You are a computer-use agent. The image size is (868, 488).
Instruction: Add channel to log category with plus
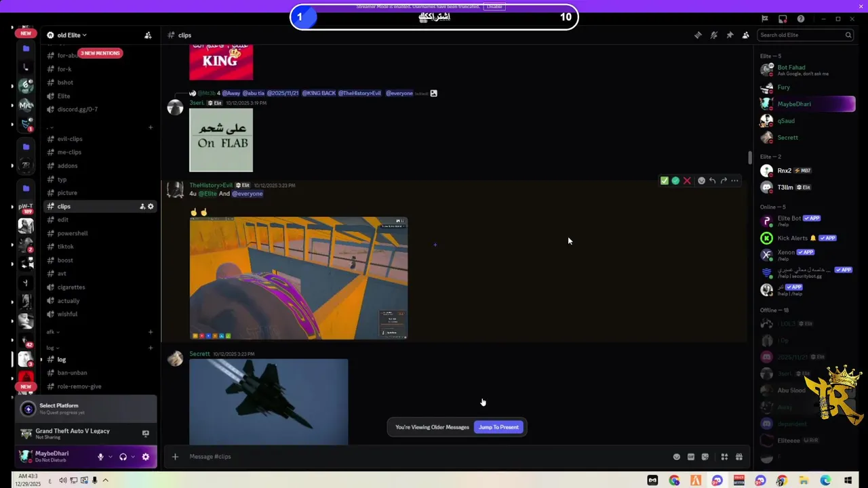coord(151,348)
